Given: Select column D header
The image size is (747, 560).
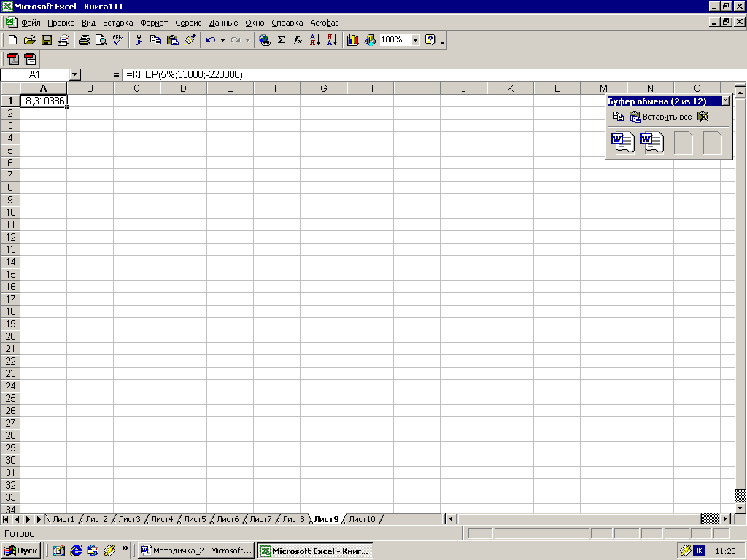Looking at the screenshot, I should (183, 88).
